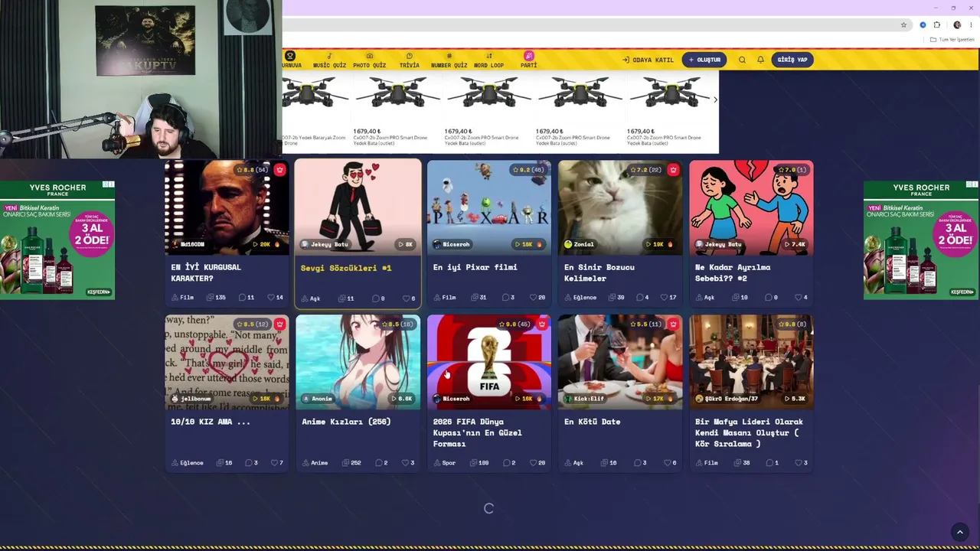Select the "Aşk" tag on Sevgi Sözcükleri #1

click(311, 298)
